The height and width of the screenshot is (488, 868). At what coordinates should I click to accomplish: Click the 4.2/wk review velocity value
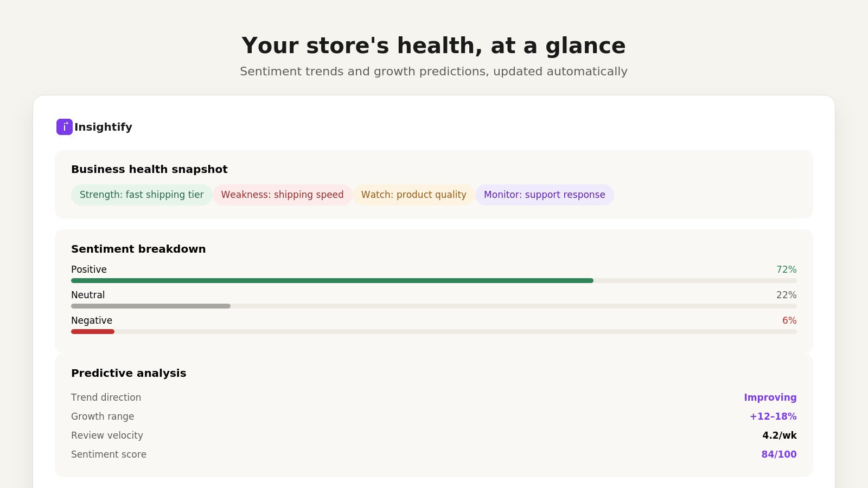[780, 435]
